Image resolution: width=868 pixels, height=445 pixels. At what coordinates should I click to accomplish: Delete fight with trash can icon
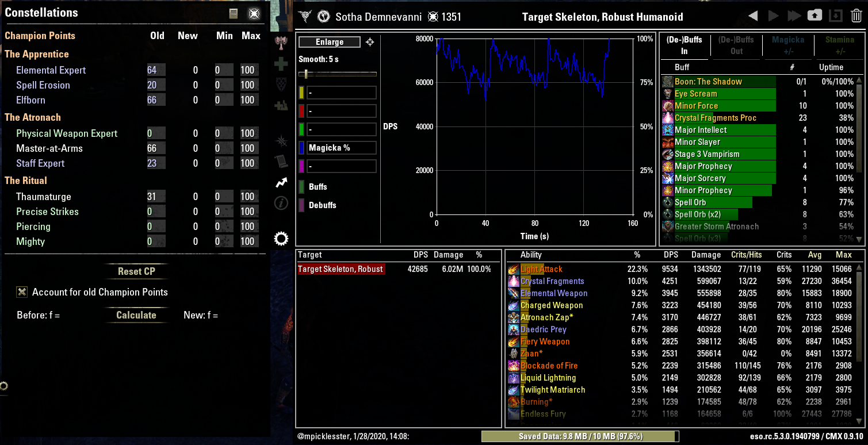(x=856, y=16)
